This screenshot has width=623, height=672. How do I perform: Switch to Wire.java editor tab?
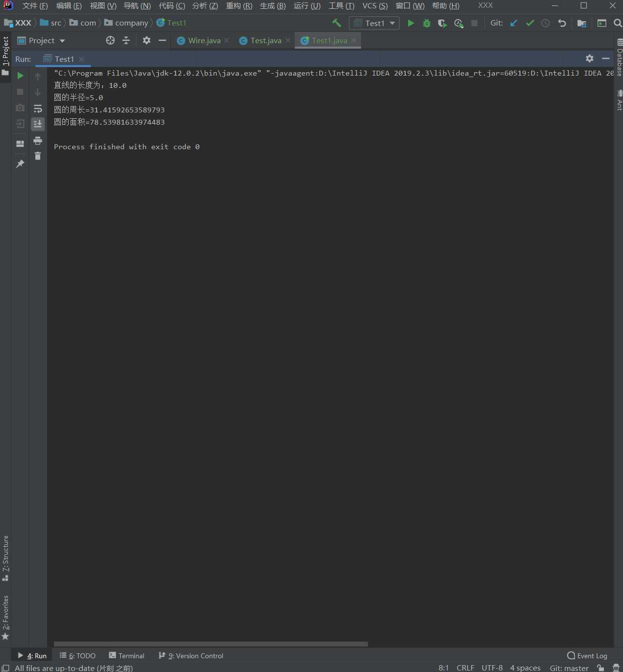[x=204, y=41]
